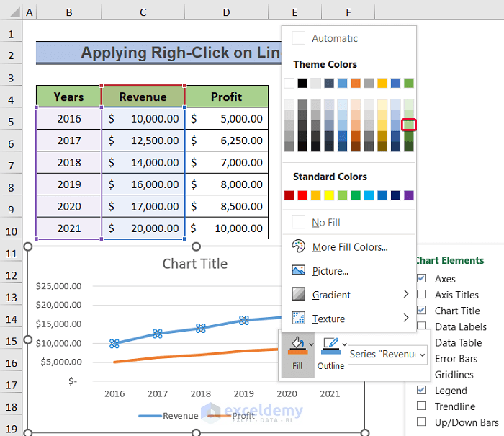Pick the yellow standard color
Image resolution: width=504 pixels, height=436 pixels.
pyautogui.click(x=329, y=195)
